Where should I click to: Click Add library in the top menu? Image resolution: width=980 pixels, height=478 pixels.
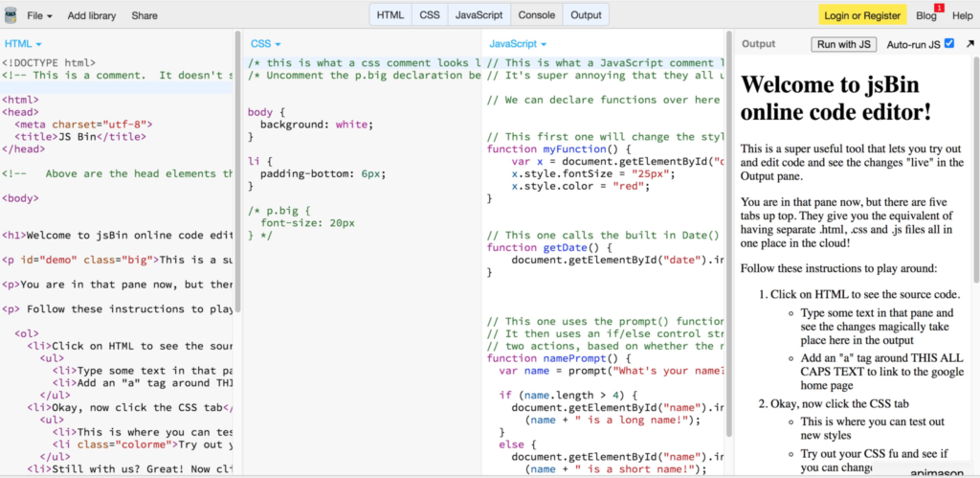(92, 15)
